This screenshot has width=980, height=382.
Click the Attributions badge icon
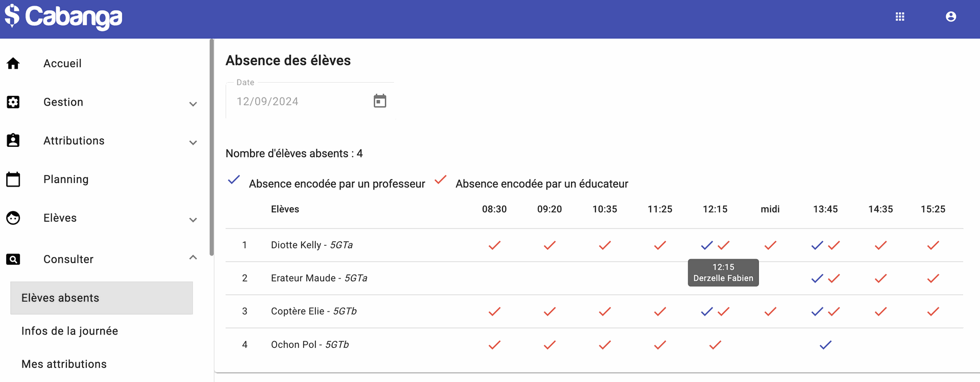(13, 140)
